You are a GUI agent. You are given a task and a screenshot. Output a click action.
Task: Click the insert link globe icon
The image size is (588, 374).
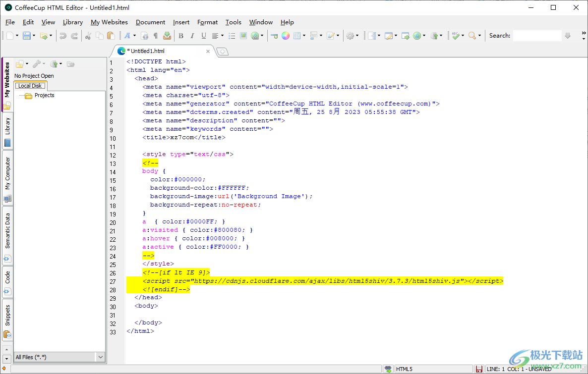[255, 36]
